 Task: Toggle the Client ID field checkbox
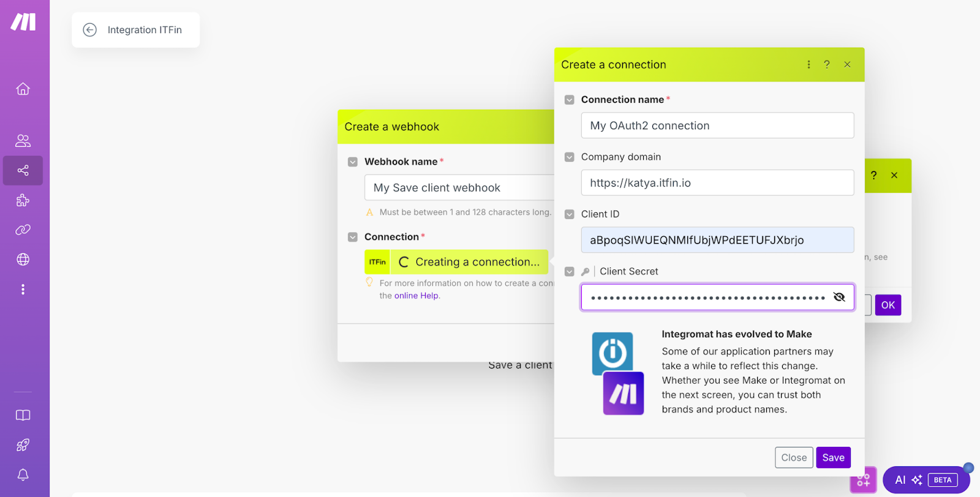(x=570, y=214)
